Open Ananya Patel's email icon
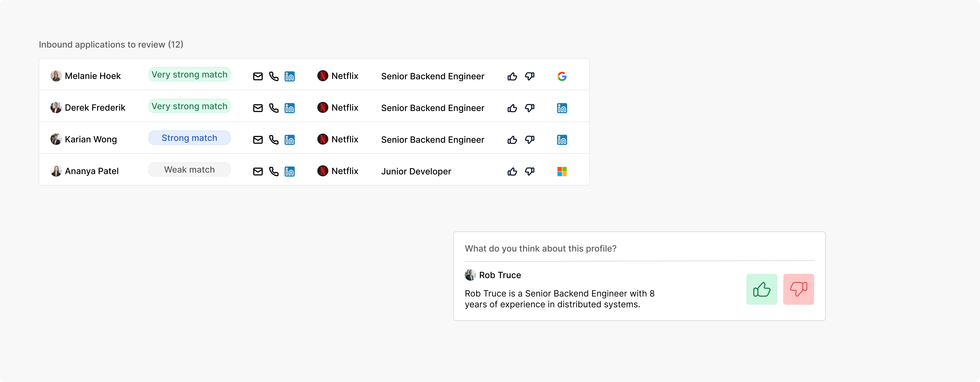This screenshot has width=980, height=382. tap(258, 171)
